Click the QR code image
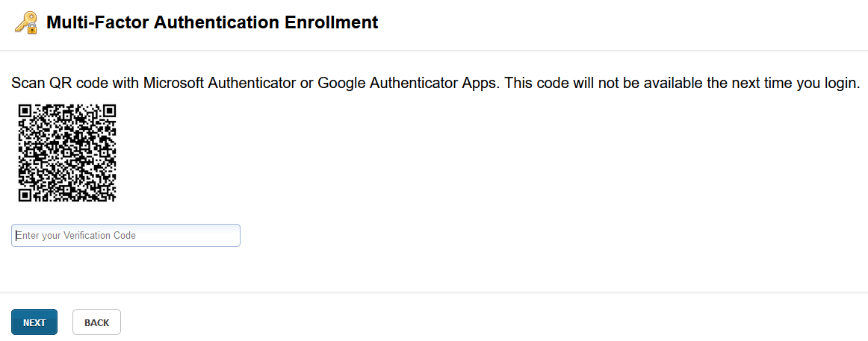The width and height of the screenshot is (868, 341). 67,152
